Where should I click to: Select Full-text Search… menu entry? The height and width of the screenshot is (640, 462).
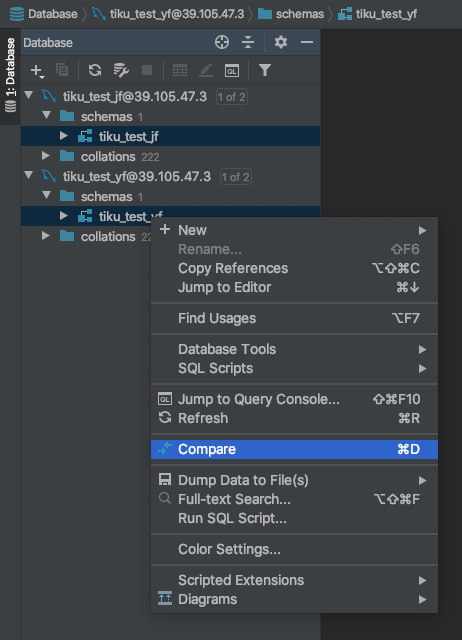click(x=294, y=499)
